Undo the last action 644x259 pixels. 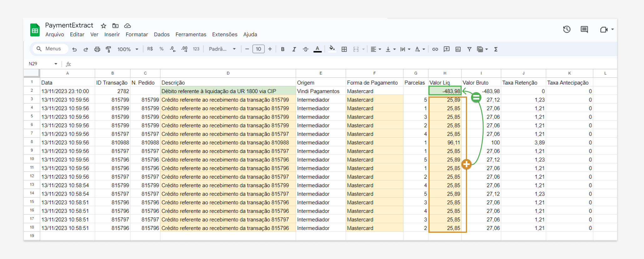click(x=74, y=49)
